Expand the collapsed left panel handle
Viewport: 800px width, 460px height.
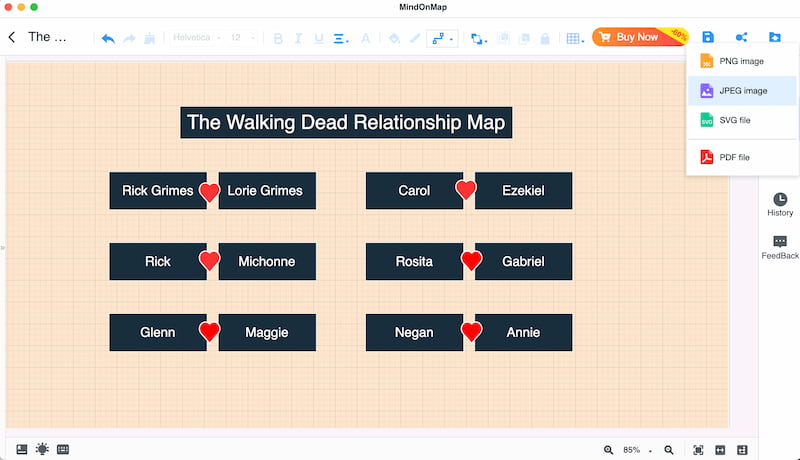[3, 248]
